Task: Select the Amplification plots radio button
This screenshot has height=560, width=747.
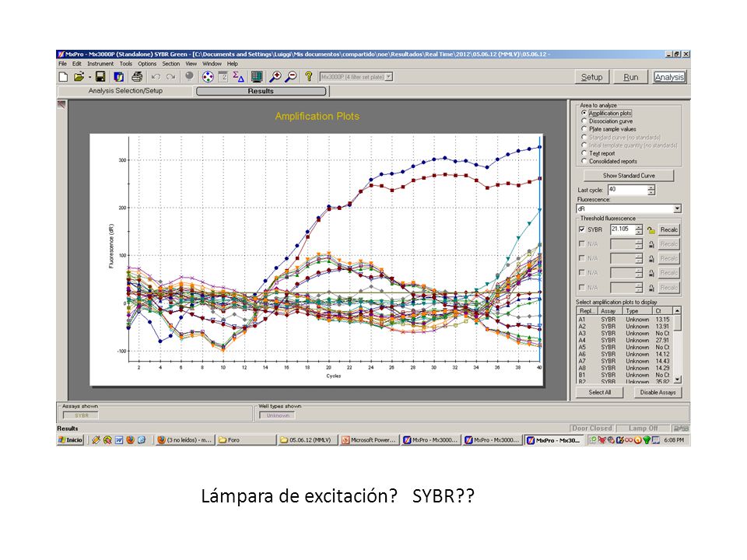Action: point(584,113)
